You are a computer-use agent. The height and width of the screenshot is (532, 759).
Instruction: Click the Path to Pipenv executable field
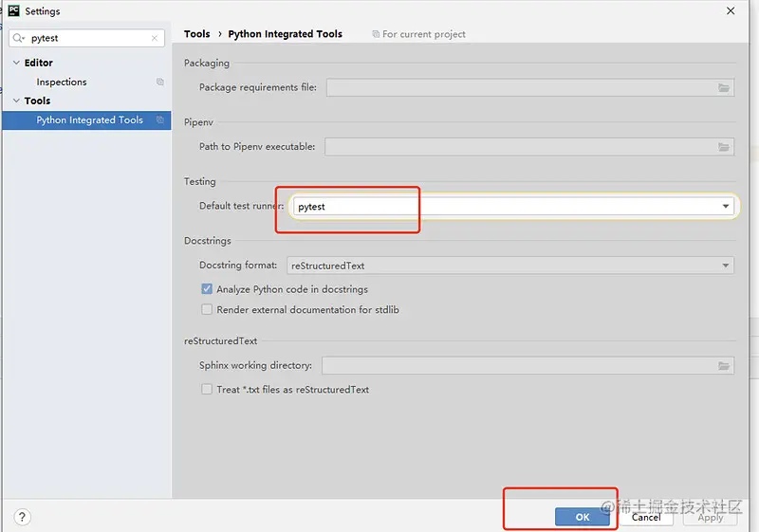529,147
